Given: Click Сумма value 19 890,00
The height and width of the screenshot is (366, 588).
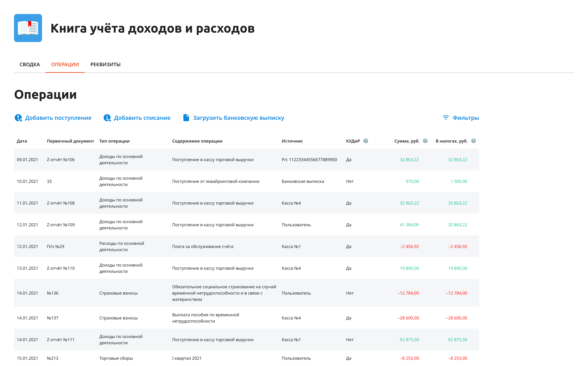Looking at the screenshot, I should point(409,268).
